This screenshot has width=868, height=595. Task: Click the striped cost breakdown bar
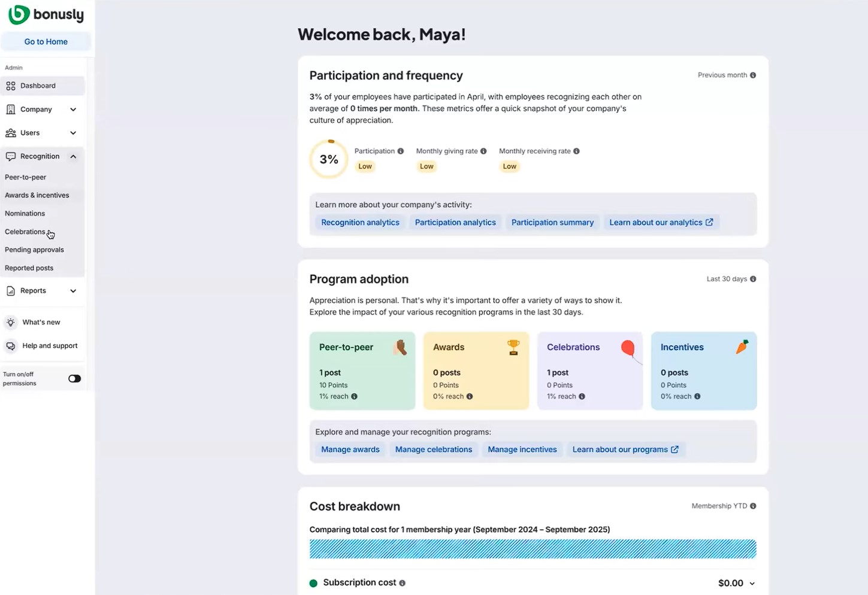(x=532, y=548)
